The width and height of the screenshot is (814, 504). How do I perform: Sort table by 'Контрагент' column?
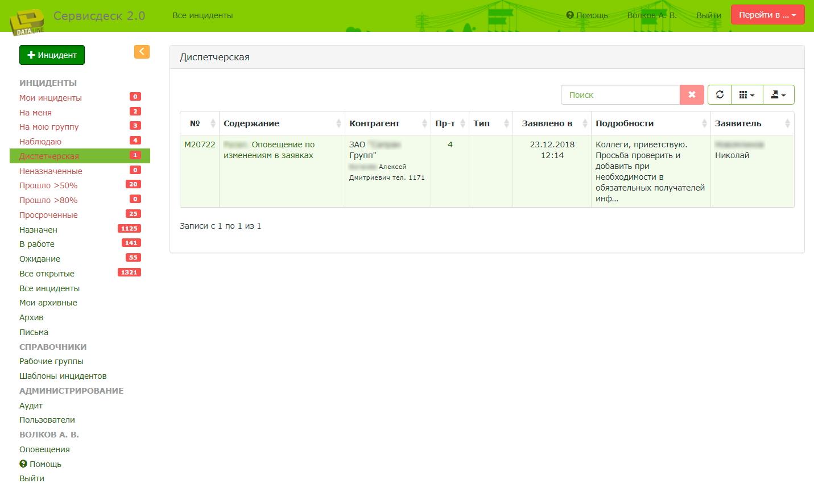click(388, 123)
